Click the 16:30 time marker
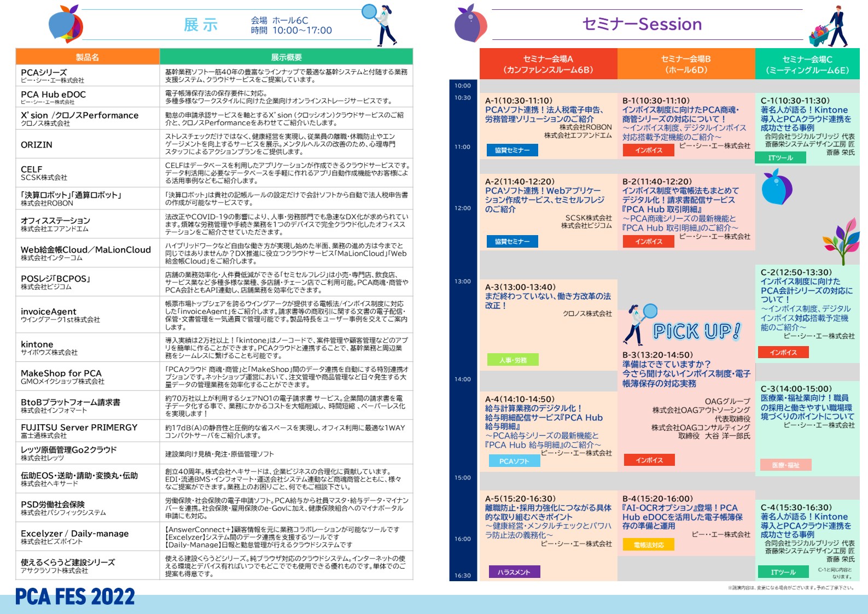This screenshot has height=614, width=868. 463,575
